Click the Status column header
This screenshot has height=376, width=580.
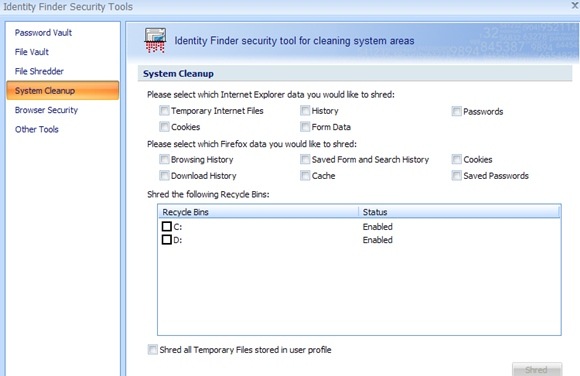459,212
